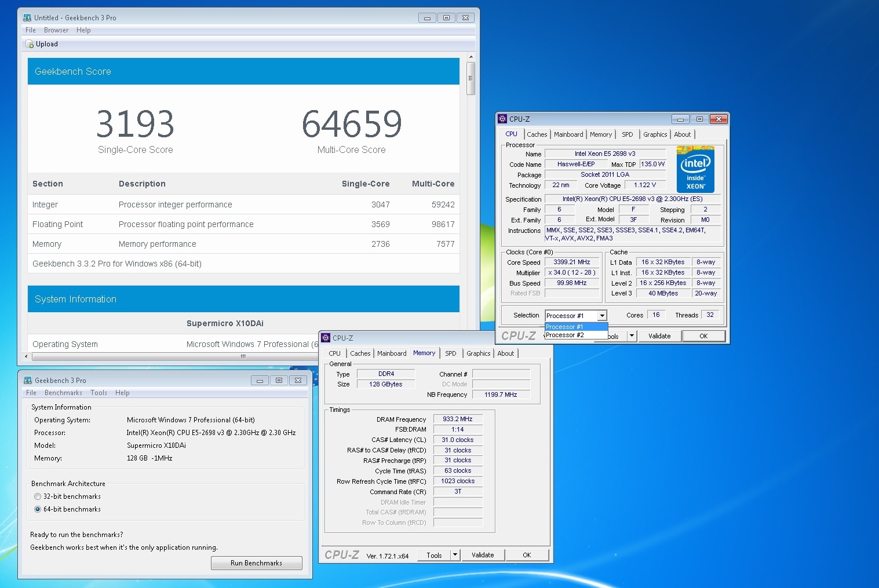The image size is (879, 588).
Task: Switch to SPD tab in memory CPU-Z window
Action: tap(451, 353)
